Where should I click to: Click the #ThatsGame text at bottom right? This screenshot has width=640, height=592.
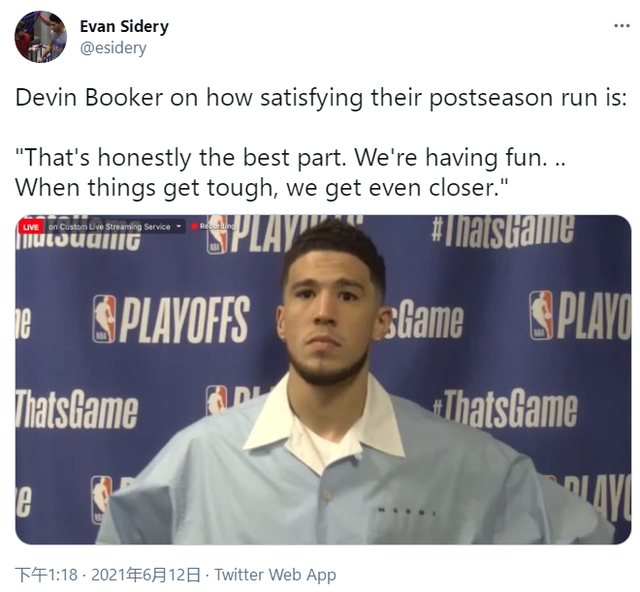pyautogui.click(x=505, y=411)
